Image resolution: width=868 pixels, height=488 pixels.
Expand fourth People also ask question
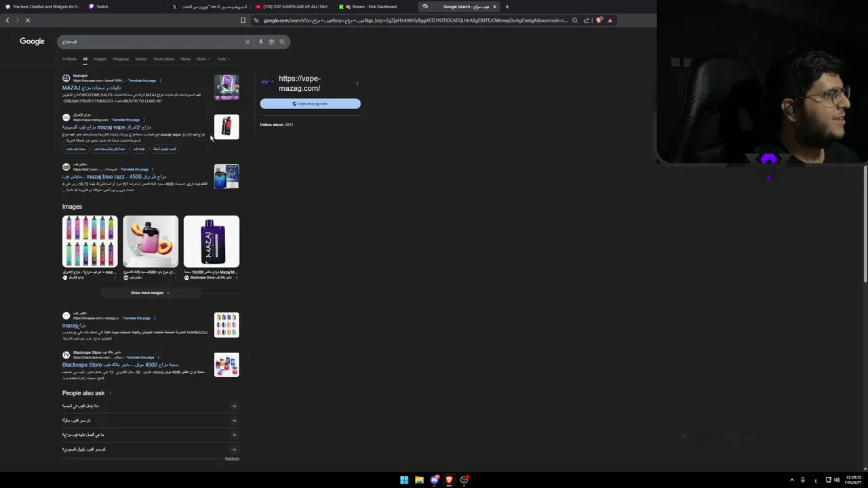[150, 449]
